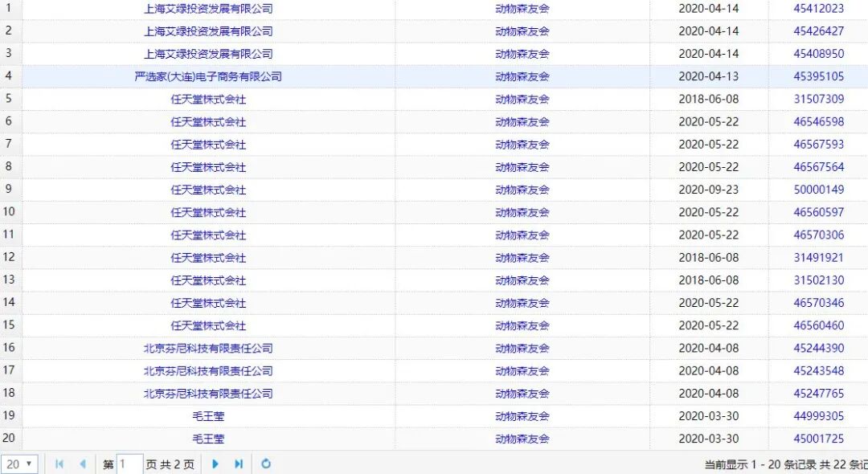Click the record count status text
The width and height of the screenshot is (868, 474).
tap(786, 464)
